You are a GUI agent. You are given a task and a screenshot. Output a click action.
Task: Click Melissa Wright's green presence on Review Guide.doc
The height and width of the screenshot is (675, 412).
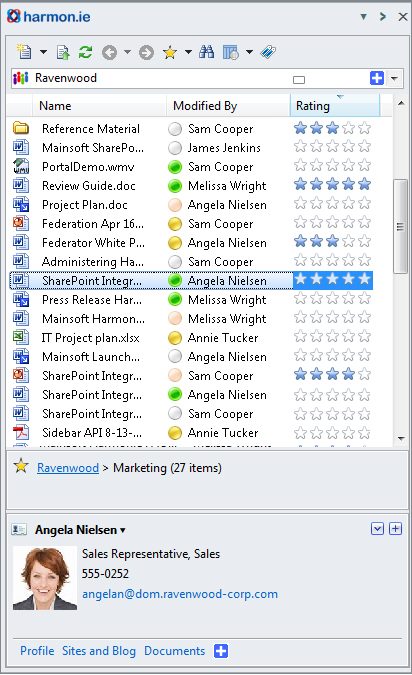[175, 186]
